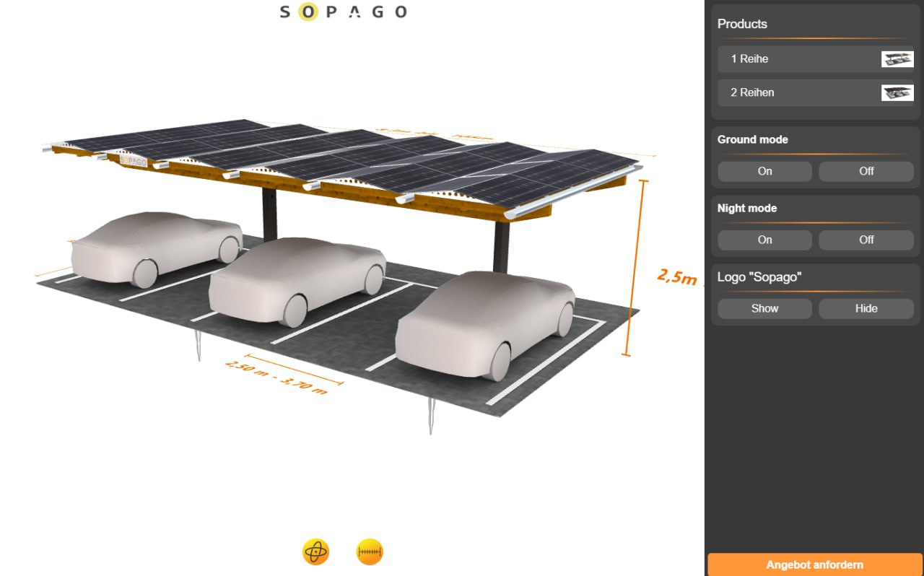This screenshot has height=576, width=924.
Task: Click the Night mode heading
Action: pos(747,208)
